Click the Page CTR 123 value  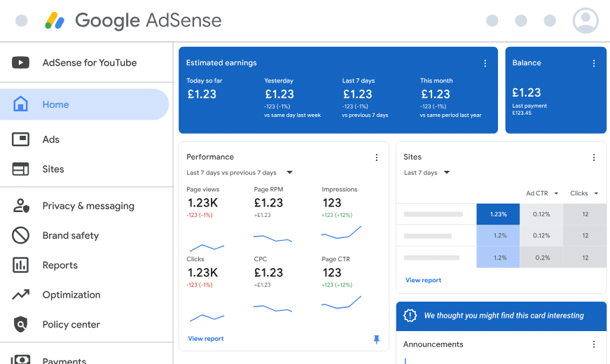coord(332,272)
